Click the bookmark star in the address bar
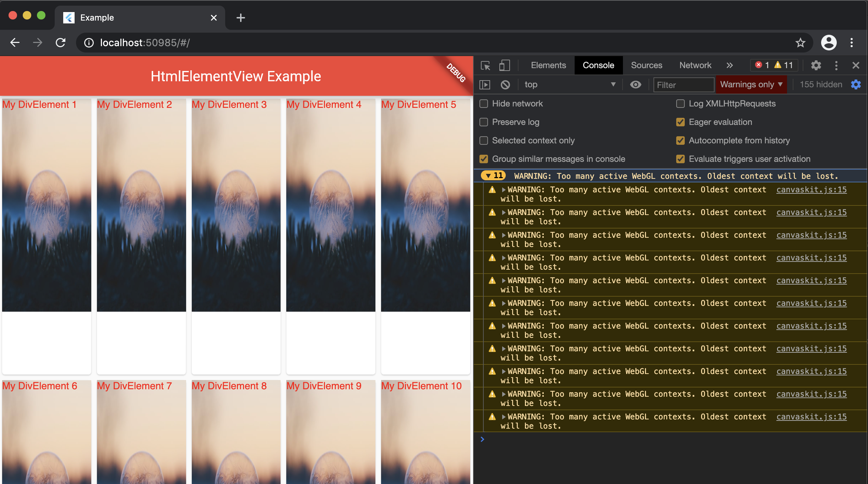The width and height of the screenshot is (868, 484). [800, 43]
